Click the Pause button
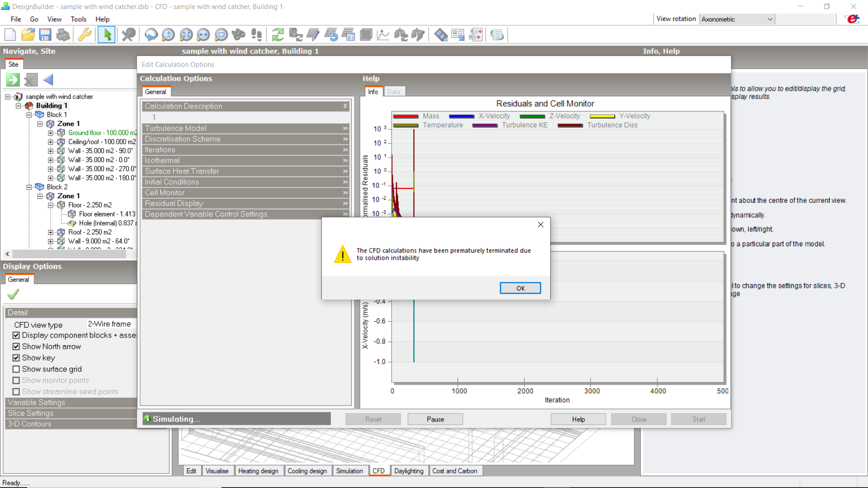The image size is (868, 488). 435,419
